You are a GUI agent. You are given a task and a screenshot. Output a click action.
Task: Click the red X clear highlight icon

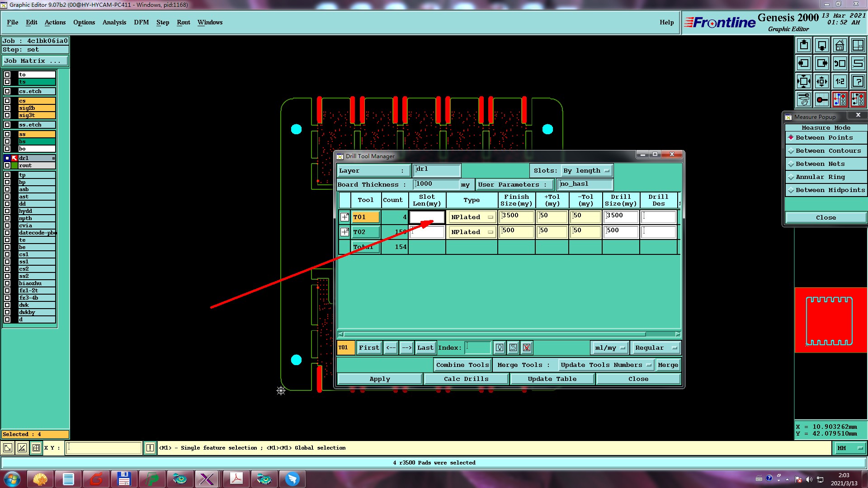click(527, 347)
